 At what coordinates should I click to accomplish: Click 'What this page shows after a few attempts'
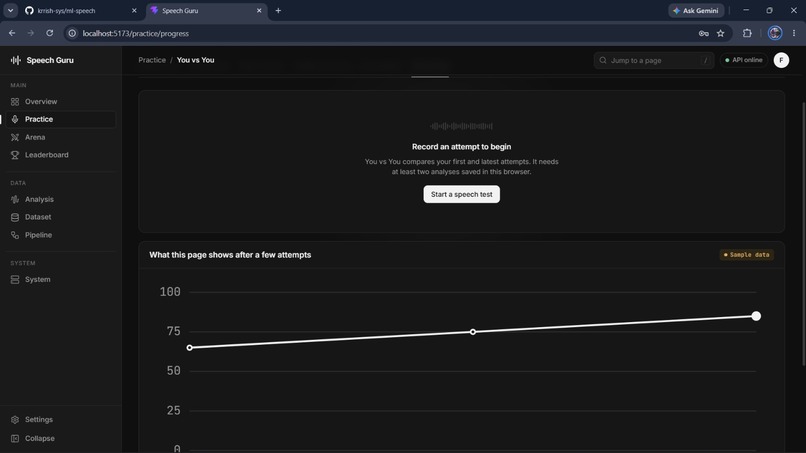pos(230,255)
